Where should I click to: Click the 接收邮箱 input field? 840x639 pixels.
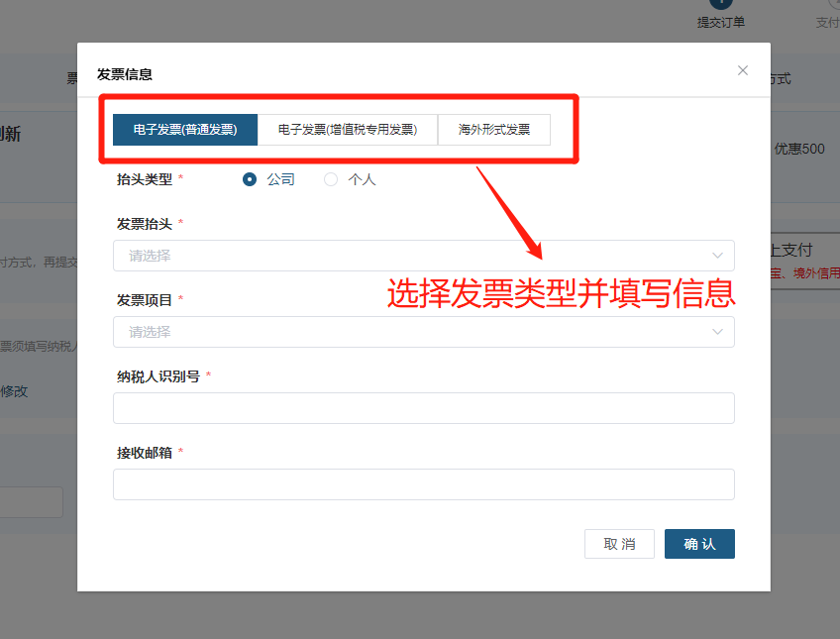pyautogui.click(x=423, y=484)
